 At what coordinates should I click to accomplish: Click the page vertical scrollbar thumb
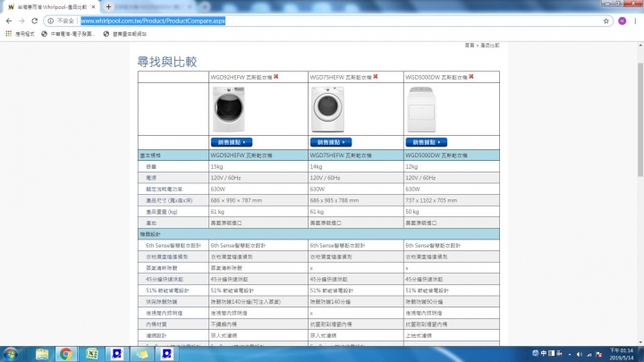640,120
